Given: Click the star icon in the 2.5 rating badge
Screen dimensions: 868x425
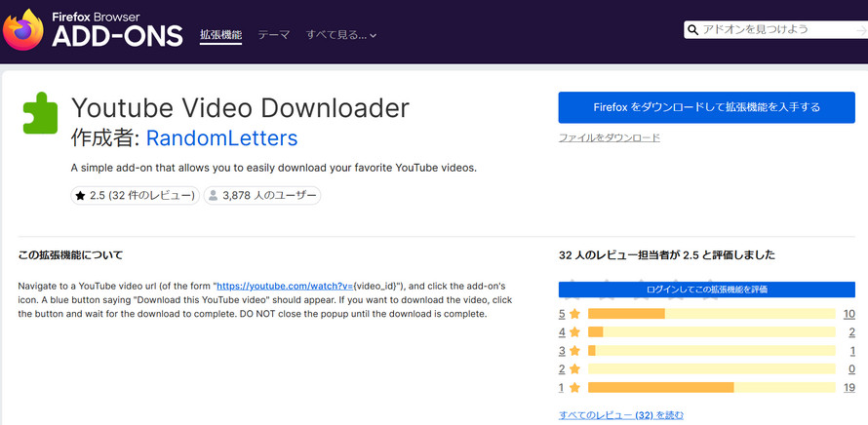Looking at the screenshot, I should tap(80, 195).
